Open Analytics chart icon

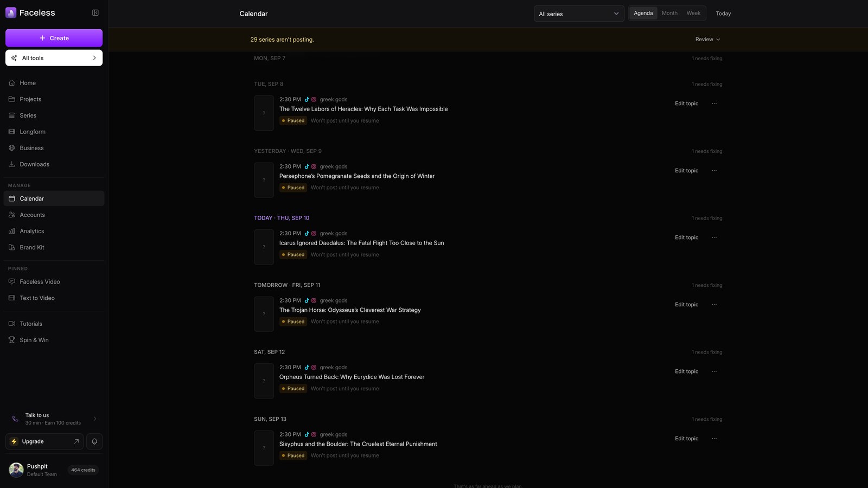pos(12,231)
